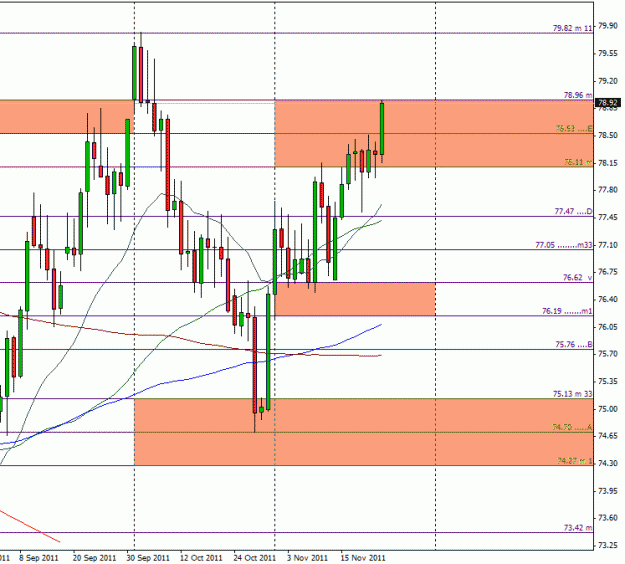625x564 pixels.
Task: Click the 74.27 m 1 level label
Action: point(575,461)
